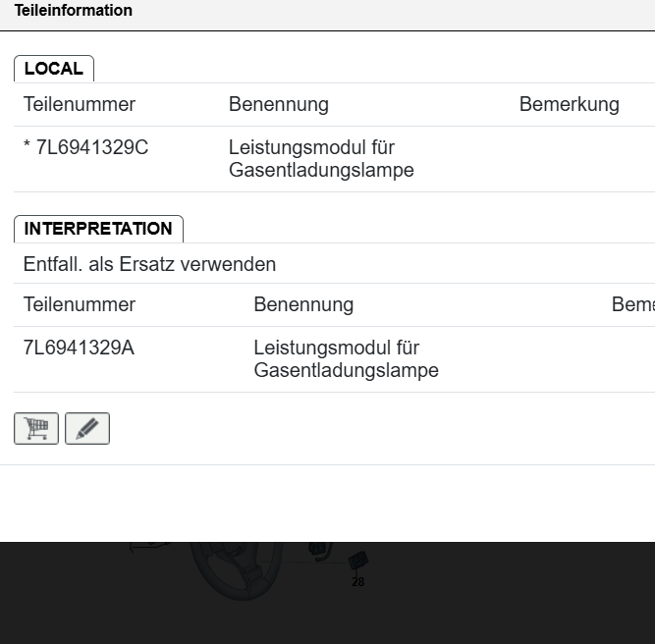655x644 pixels.
Task: Click the Teilenummer header under INTERPRETATION
Action: click(80, 304)
